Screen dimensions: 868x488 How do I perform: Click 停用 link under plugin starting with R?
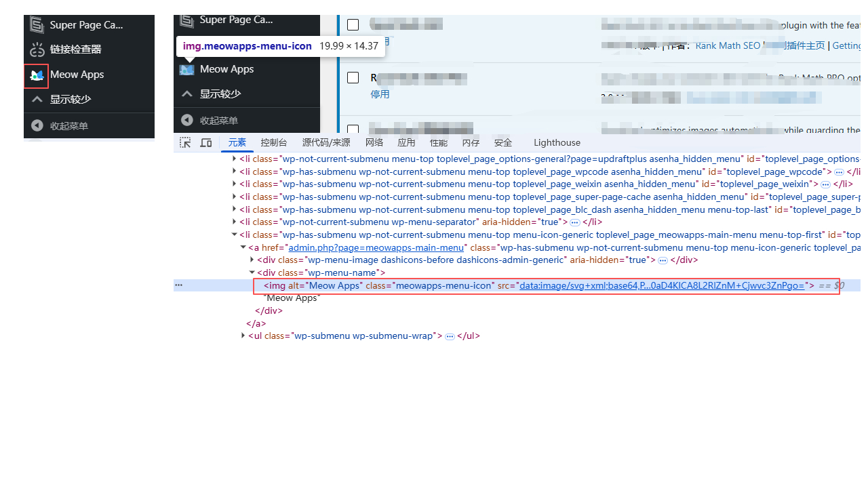[x=380, y=94]
